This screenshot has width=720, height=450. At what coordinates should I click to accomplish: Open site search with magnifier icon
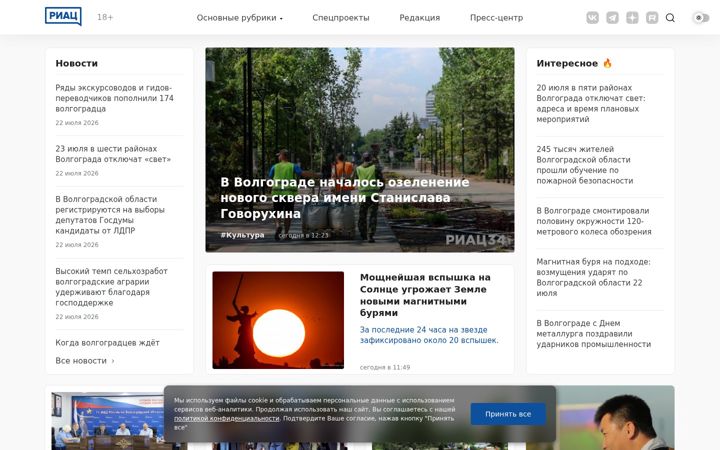click(x=670, y=17)
